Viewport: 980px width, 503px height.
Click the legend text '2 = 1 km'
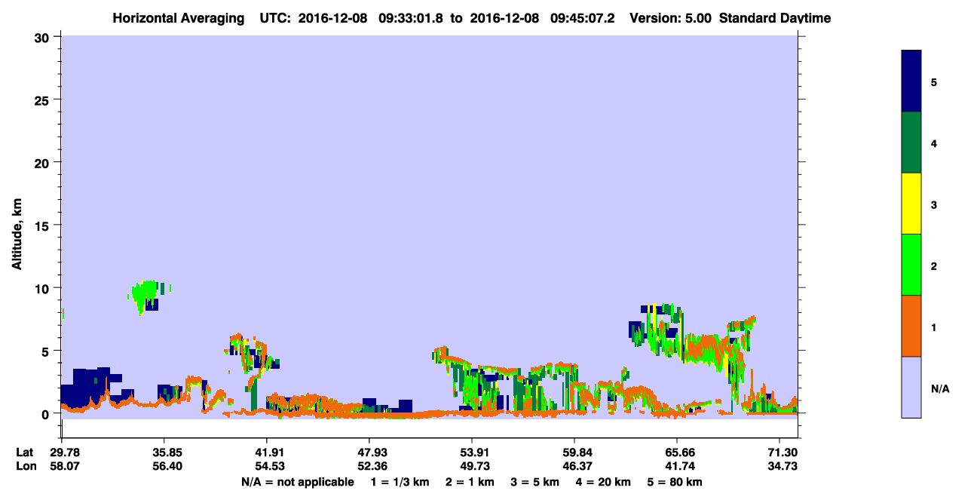(470, 482)
